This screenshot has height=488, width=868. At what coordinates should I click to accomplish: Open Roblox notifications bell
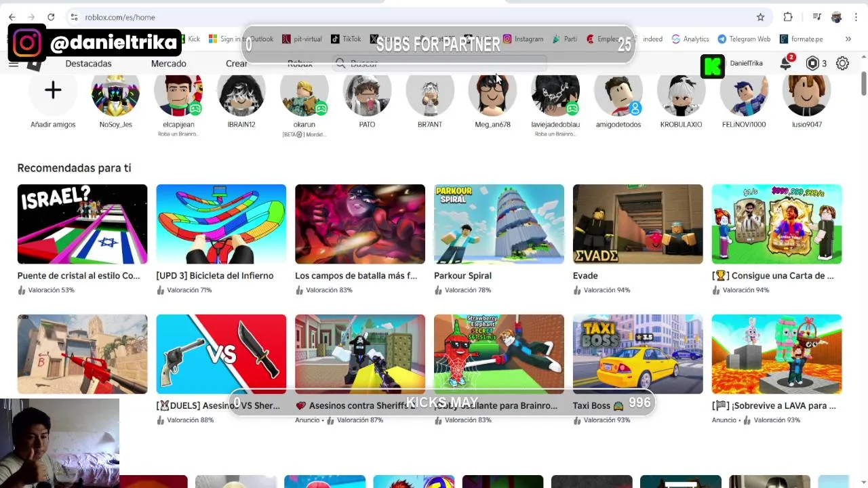(x=785, y=63)
